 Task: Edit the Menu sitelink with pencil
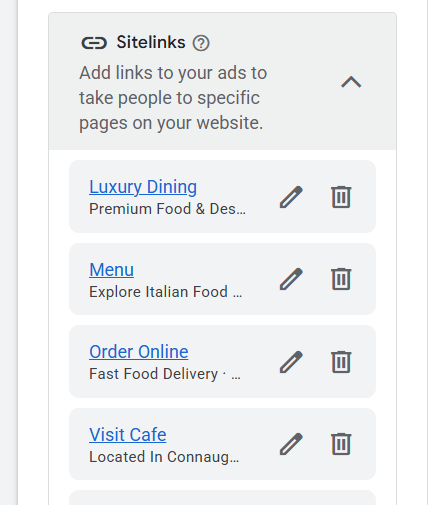point(291,279)
